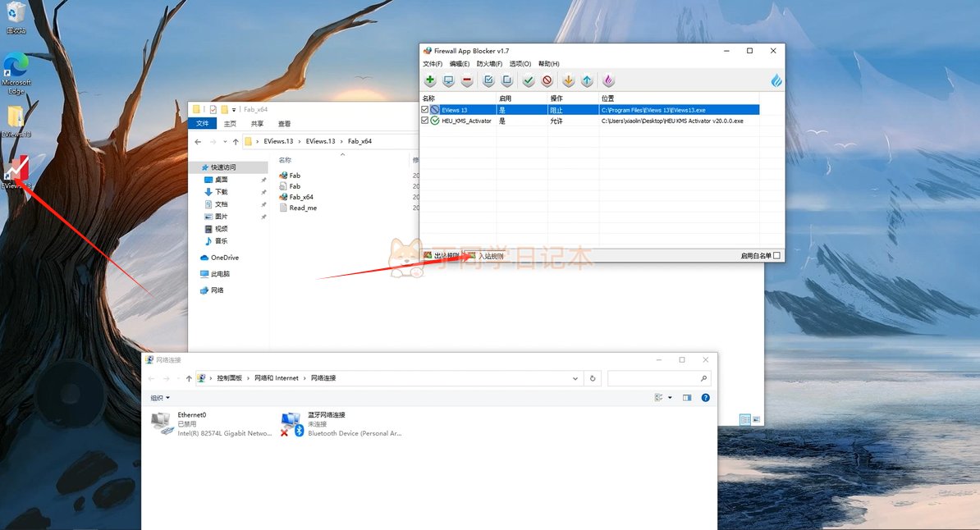Uncheck the EViews 13 rule checkbox
Image resolution: width=980 pixels, height=530 pixels.
click(425, 109)
